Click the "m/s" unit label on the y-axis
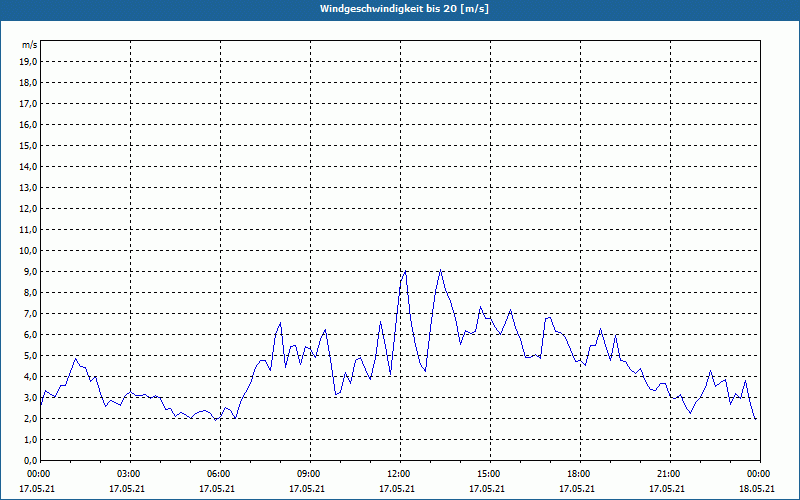800x500 pixels. click(30, 45)
